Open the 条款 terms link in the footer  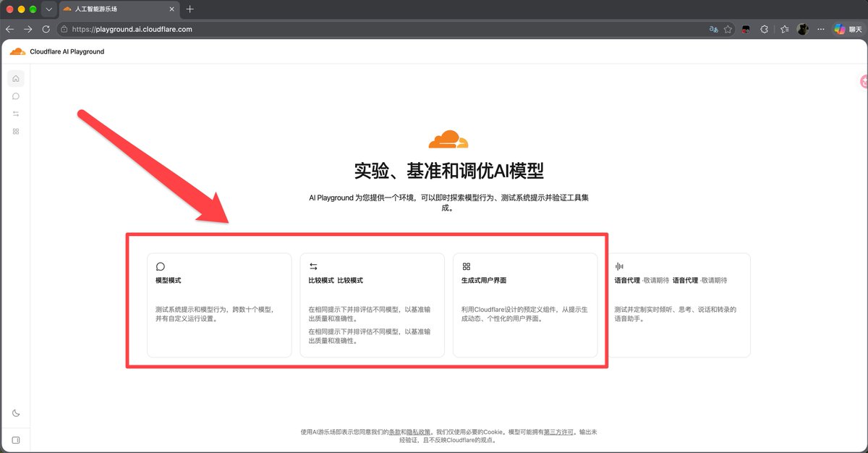pyautogui.click(x=395, y=432)
